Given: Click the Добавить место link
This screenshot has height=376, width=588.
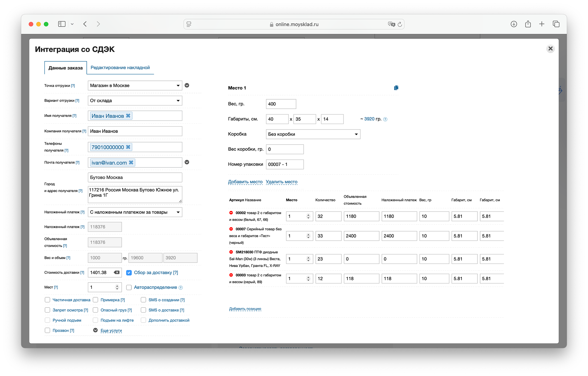Looking at the screenshot, I should click(245, 182).
